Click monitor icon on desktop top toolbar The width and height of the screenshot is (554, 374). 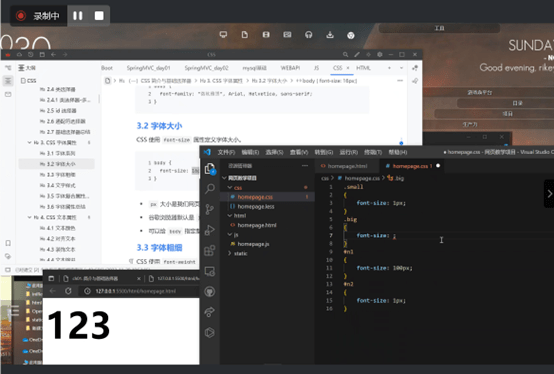pos(223,35)
